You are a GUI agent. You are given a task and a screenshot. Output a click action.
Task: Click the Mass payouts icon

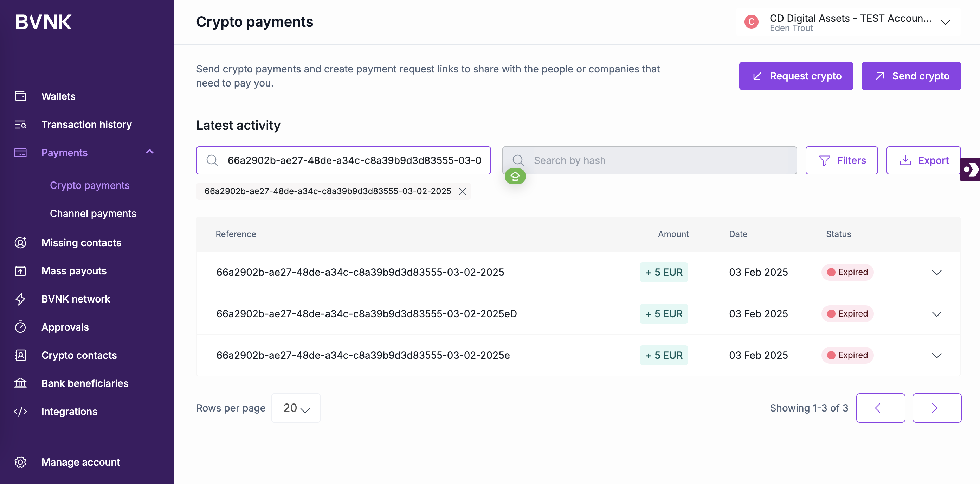pos(20,271)
